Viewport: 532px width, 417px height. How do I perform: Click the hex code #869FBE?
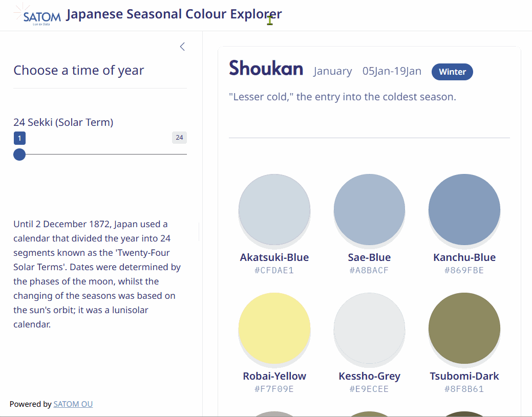(464, 270)
